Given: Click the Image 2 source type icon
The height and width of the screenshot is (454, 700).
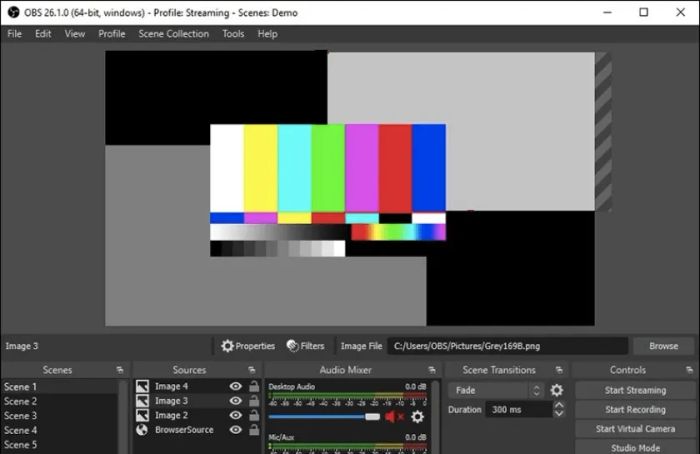Looking at the screenshot, I should 142,415.
